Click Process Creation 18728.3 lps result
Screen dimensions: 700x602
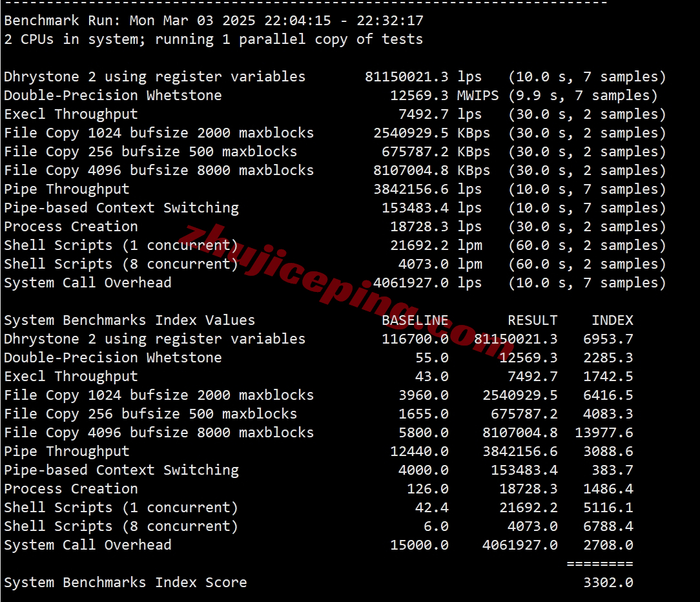click(x=436, y=227)
